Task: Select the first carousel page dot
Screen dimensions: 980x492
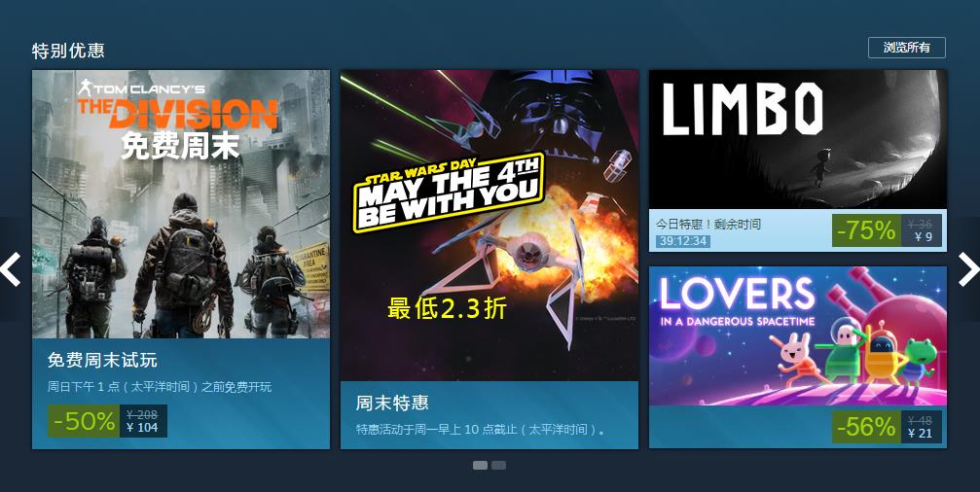Action: click(480, 465)
